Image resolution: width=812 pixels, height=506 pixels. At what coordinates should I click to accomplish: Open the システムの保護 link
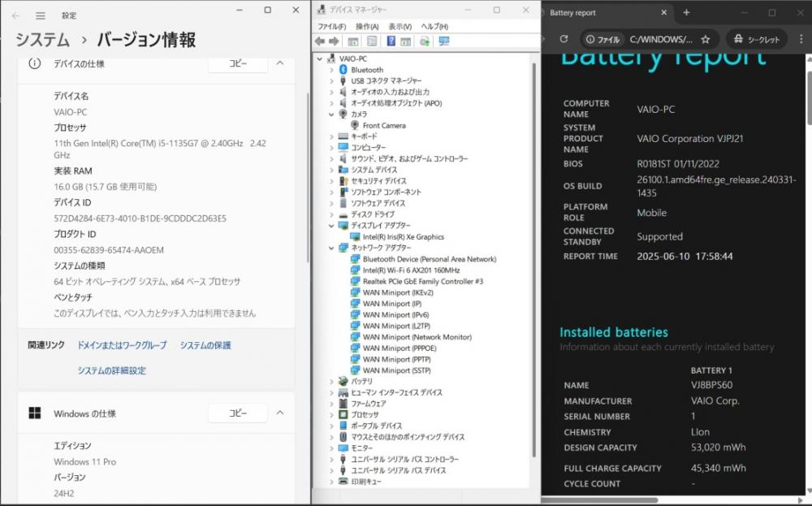(x=205, y=345)
